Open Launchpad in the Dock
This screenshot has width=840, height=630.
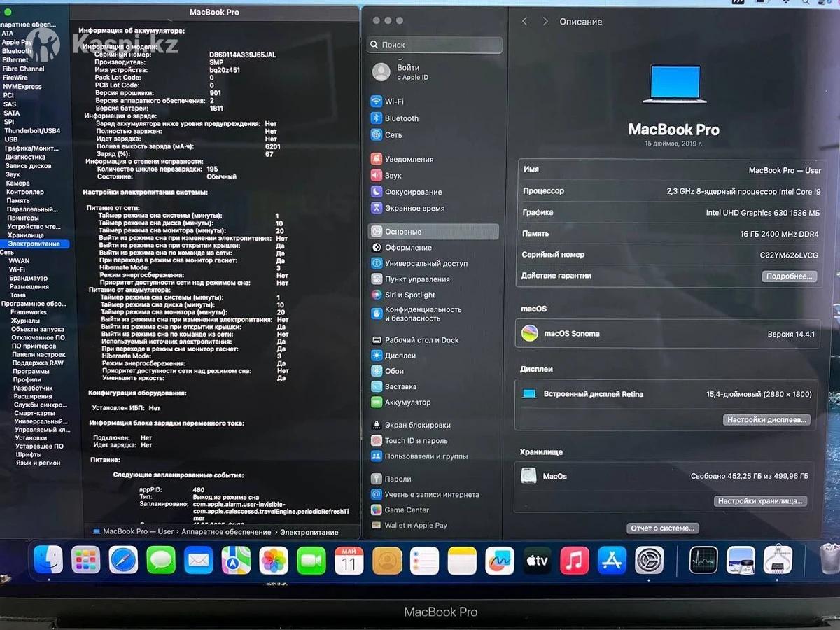pos(86,560)
